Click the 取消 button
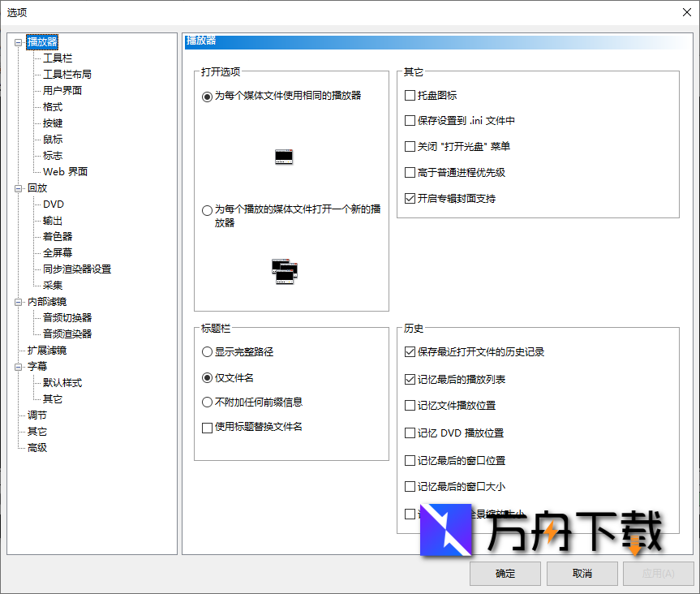Viewport: 700px width, 594px height. (x=582, y=574)
